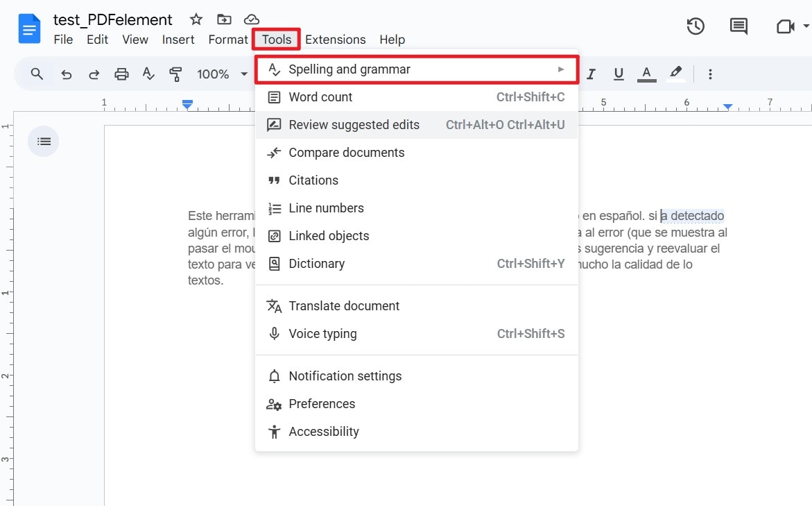The height and width of the screenshot is (506, 812).
Task: Redo the last action
Action: (94, 74)
